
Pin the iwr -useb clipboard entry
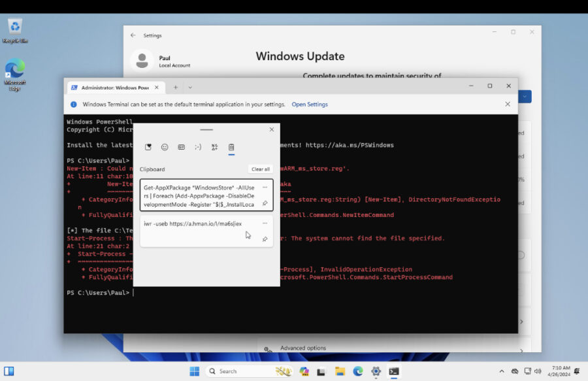(x=265, y=239)
